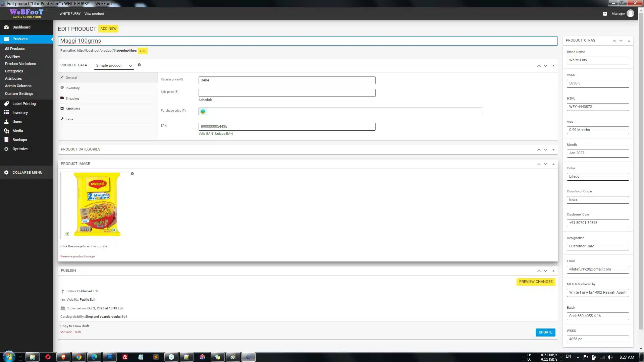The width and height of the screenshot is (644, 362).
Task: Toggle the Publish panel collapse arrow
Action: coord(553,271)
